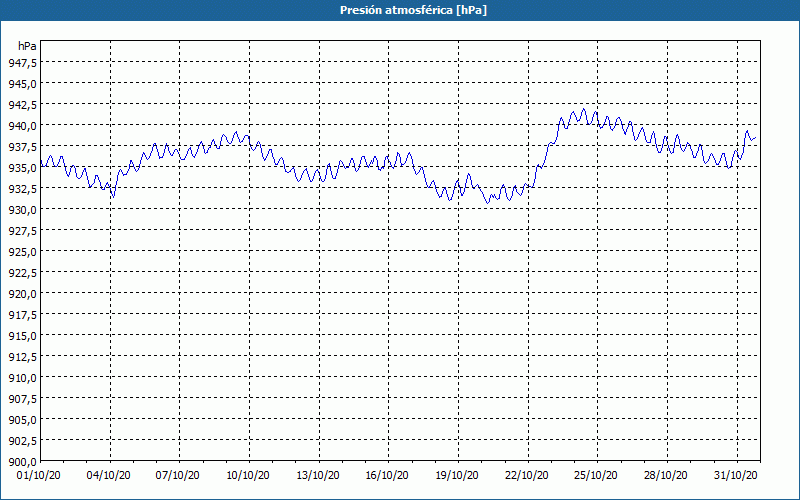Screen dimensions: 800x500
Task: Select the 935,0 axis value
Action: [x=22, y=167]
